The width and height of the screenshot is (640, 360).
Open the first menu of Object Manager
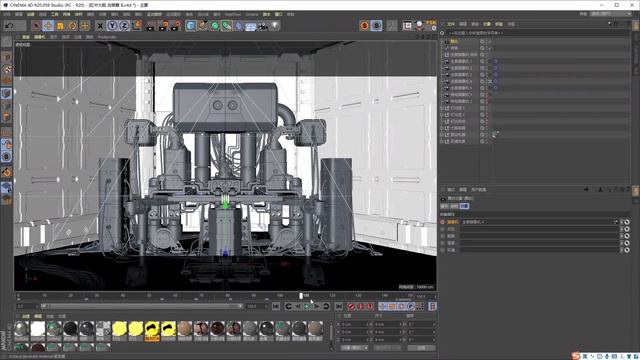pyautogui.click(x=451, y=24)
